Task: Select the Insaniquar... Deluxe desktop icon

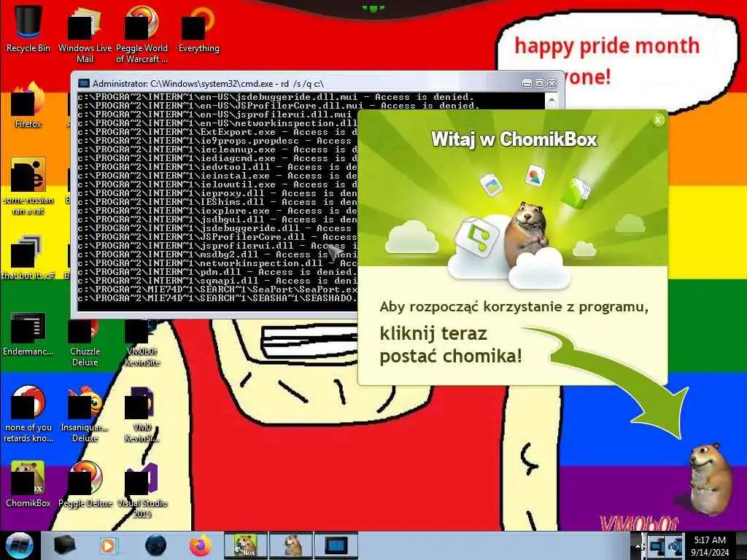Action: (85, 414)
